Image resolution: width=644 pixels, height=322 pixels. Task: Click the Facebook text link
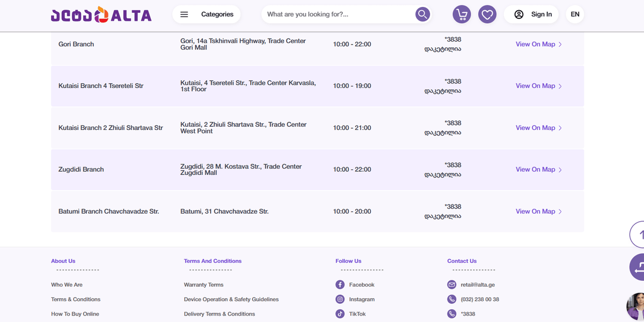(x=362, y=285)
